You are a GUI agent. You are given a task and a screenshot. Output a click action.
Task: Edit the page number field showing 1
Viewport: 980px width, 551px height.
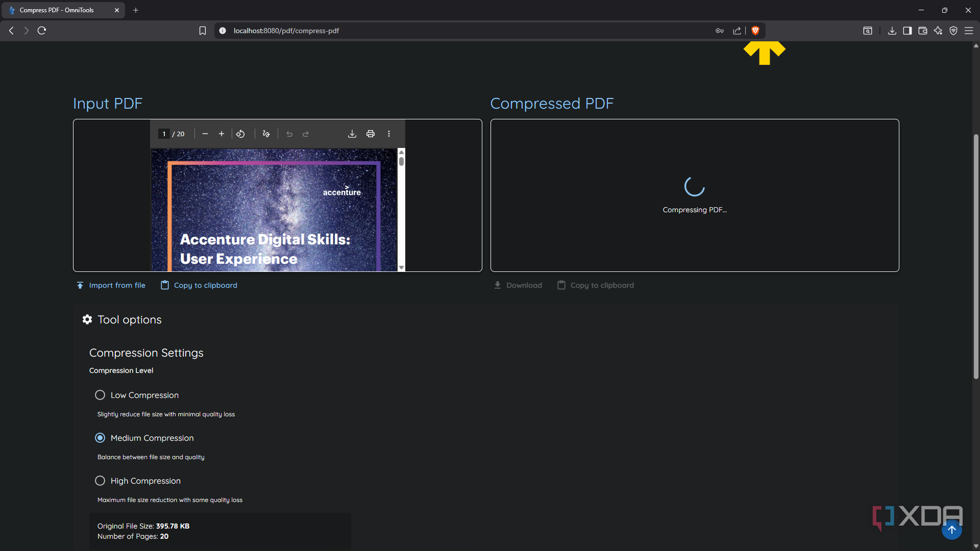coord(164,134)
